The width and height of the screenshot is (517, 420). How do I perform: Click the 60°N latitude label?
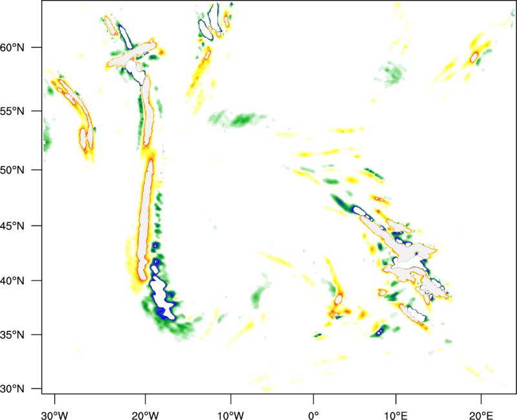[x=12, y=48]
